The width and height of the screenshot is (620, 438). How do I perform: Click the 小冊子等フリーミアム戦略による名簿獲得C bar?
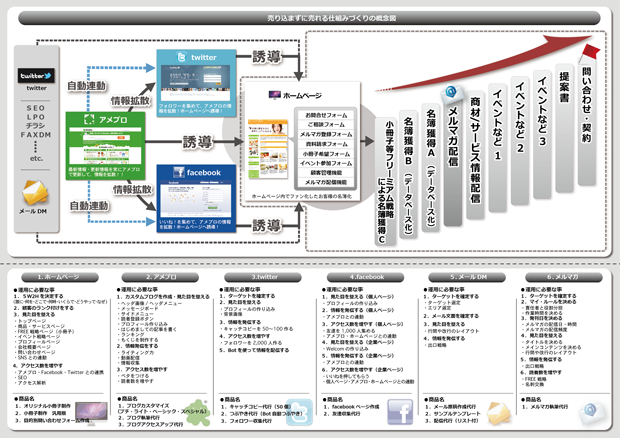tap(385, 182)
